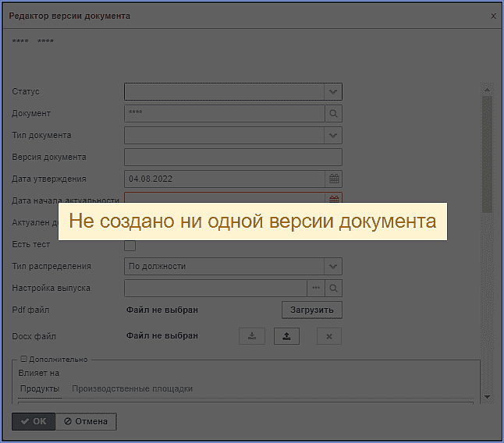This screenshot has height=443, width=504.
Task: Click the Отмена button
Action: (86, 421)
